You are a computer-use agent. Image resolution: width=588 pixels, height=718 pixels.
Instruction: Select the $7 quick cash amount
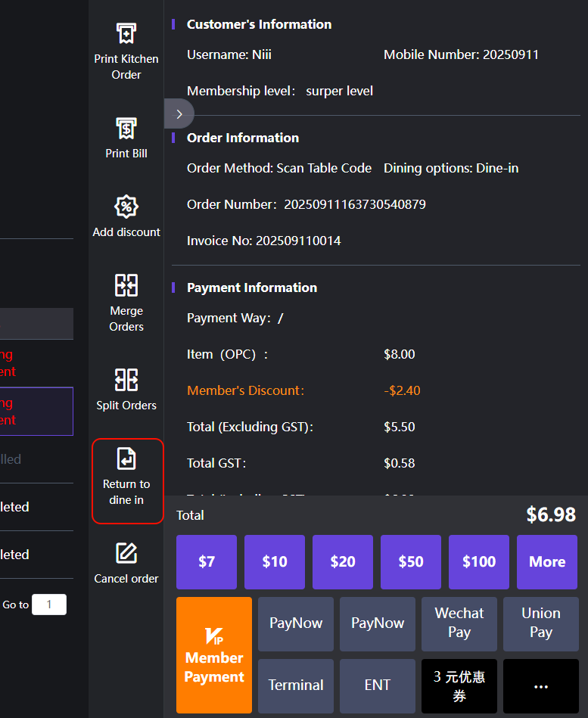click(x=207, y=561)
